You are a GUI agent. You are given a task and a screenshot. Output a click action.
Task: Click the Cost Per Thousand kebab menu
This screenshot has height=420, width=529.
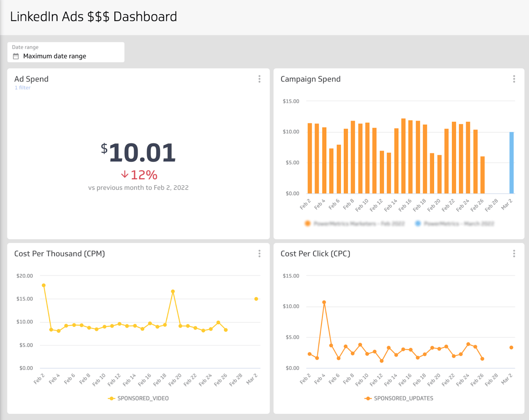pos(259,254)
